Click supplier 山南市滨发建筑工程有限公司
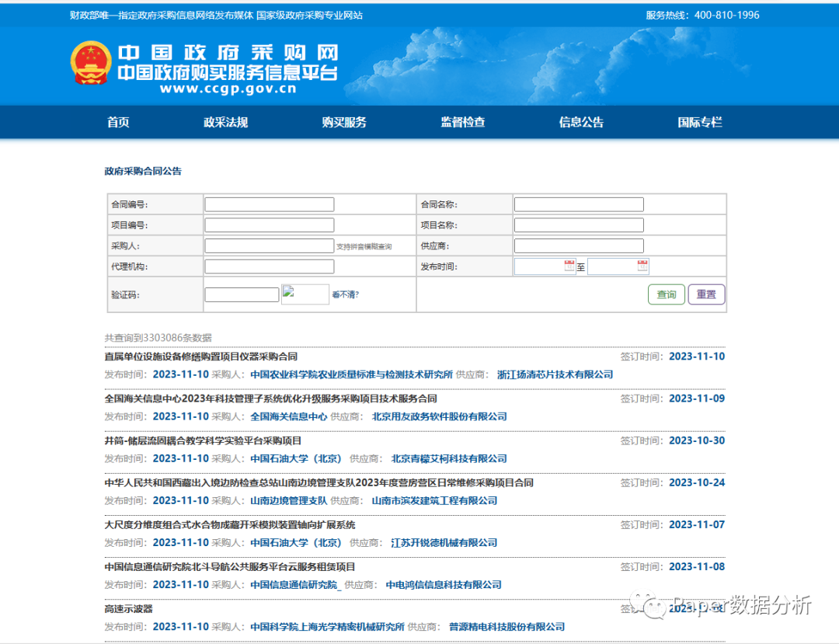 click(434, 500)
